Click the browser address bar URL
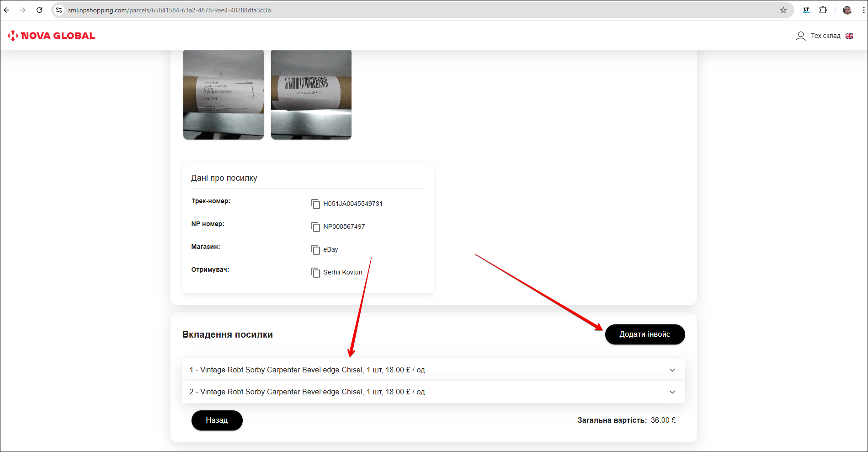Image resolution: width=868 pixels, height=452 pixels. pyautogui.click(x=169, y=10)
